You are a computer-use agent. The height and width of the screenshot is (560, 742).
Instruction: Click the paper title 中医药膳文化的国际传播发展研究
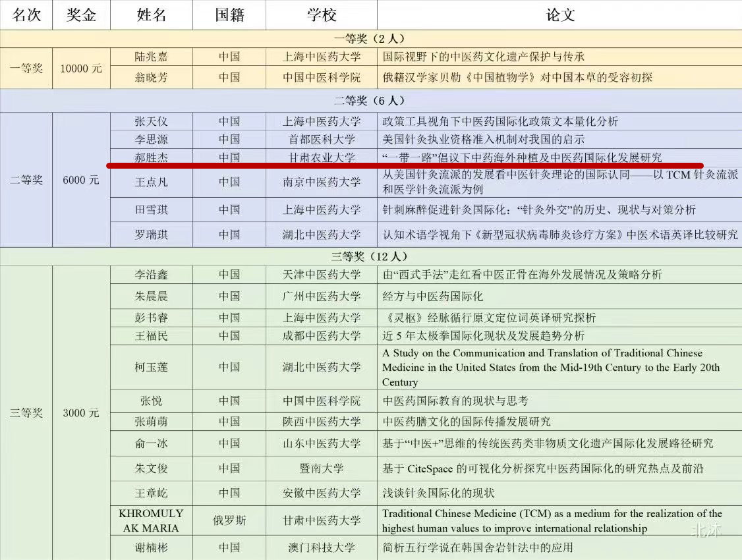pyautogui.click(x=467, y=422)
